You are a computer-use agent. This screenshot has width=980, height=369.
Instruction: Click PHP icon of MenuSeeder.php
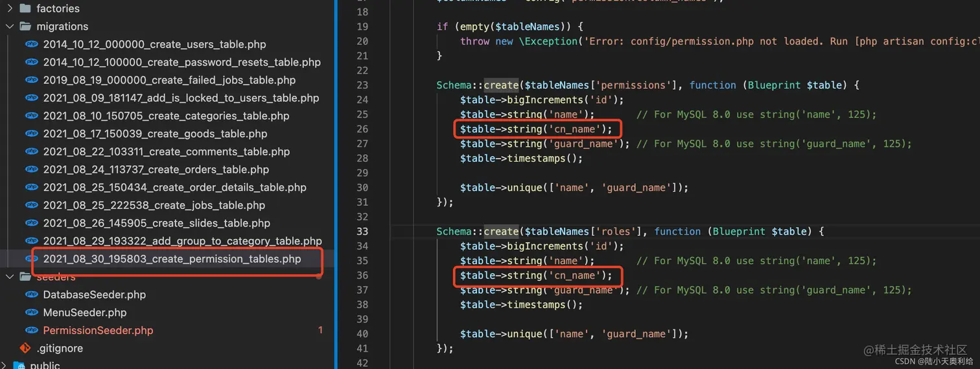click(x=31, y=313)
